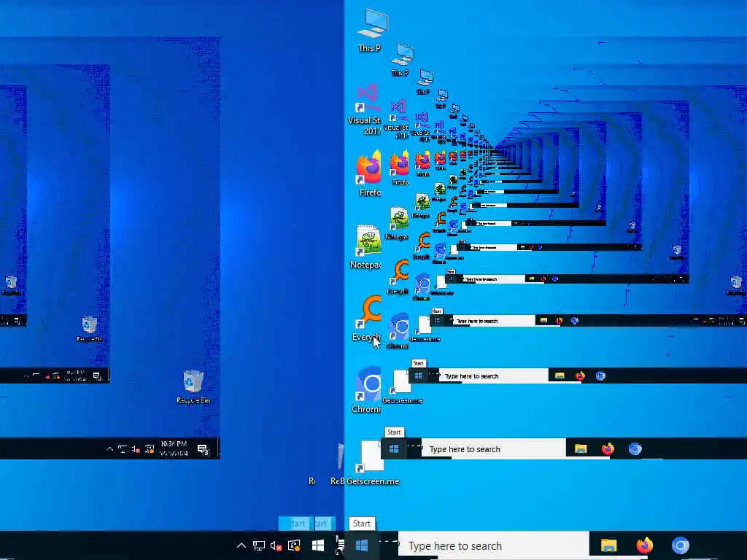747x560 pixels.
Task: Click the white Windows logo in main taskbar
Action: [x=318, y=545]
